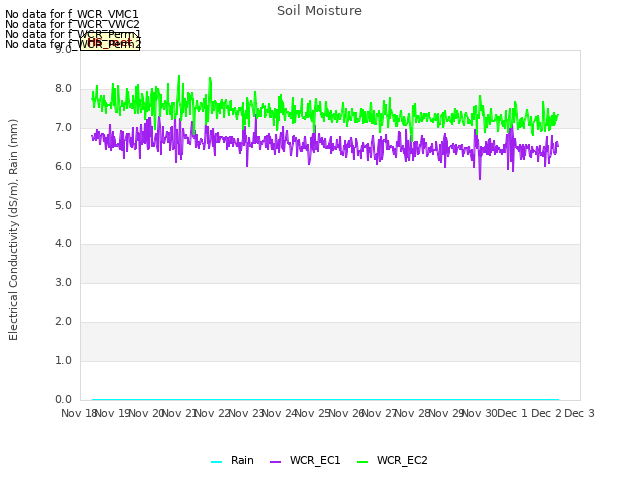Click the green WCR_EC2 legend swatch
This screenshot has height=480, width=640.
362,462
